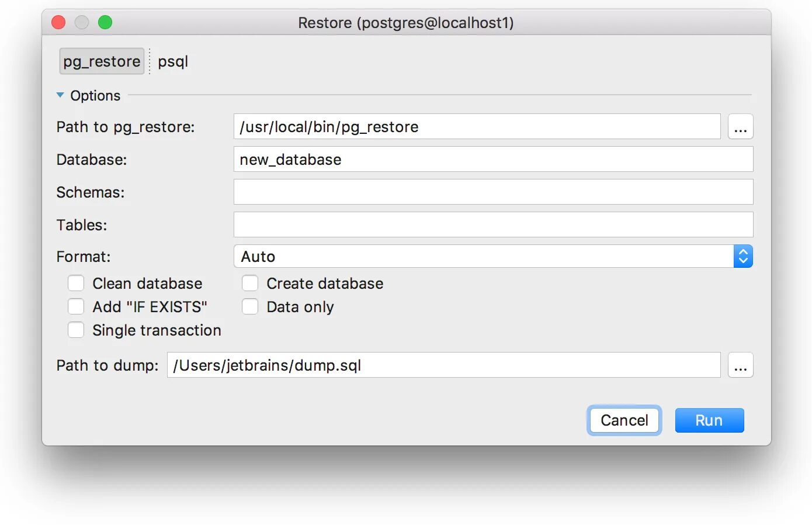Screen dimensions: 812x525
Task: Click browse button next to dump path
Action: point(740,365)
